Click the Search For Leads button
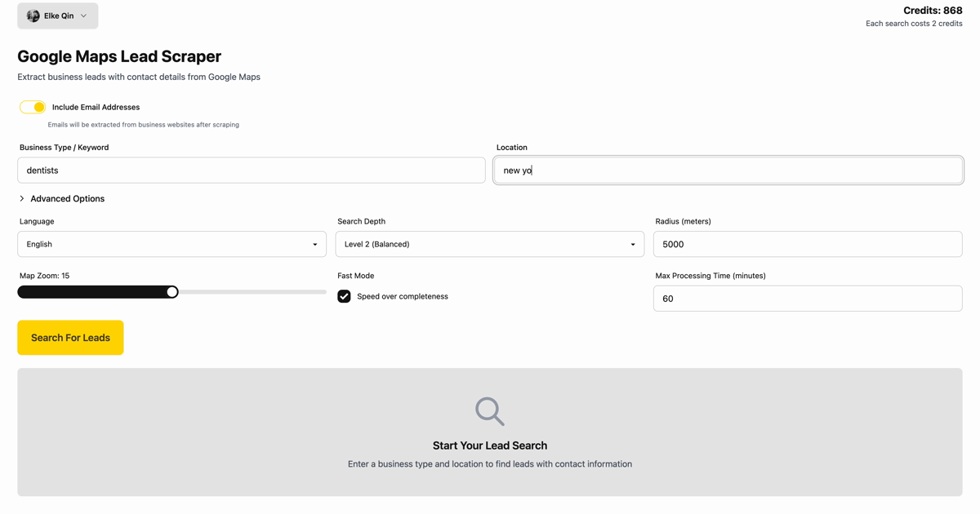 click(70, 338)
